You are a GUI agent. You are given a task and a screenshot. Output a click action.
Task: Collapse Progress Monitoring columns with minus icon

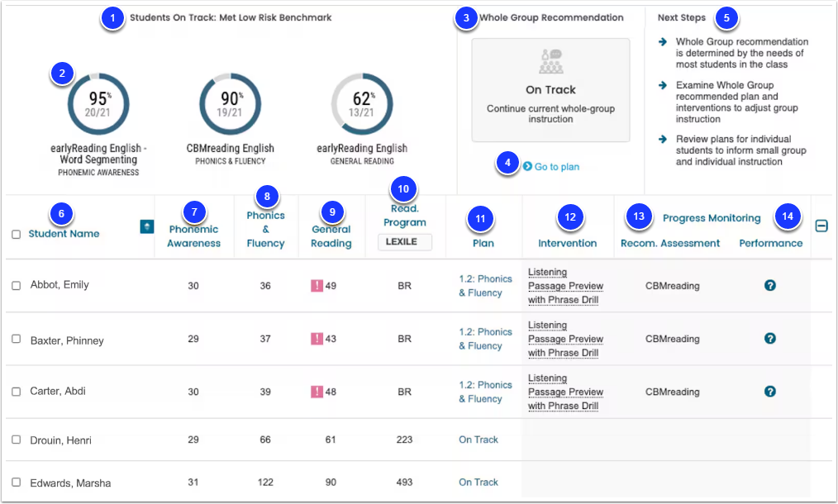click(x=821, y=226)
